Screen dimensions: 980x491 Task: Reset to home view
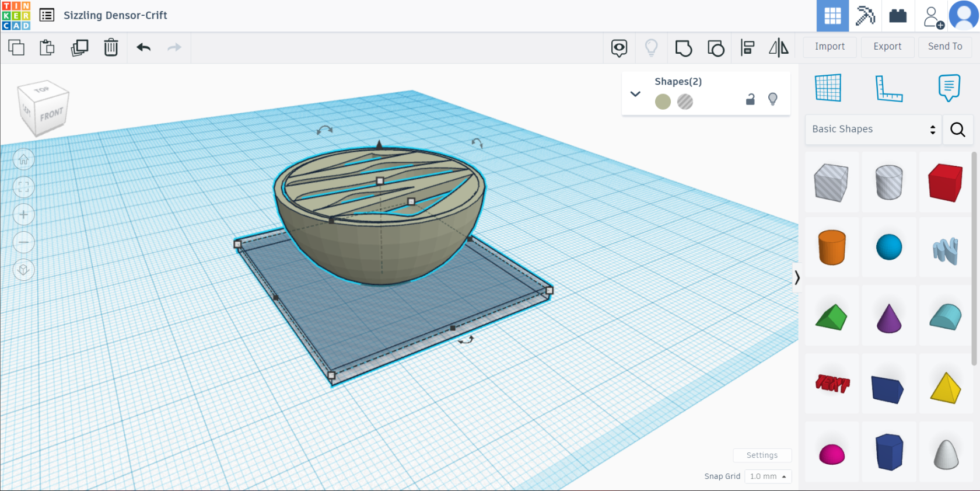click(x=23, y=159)
